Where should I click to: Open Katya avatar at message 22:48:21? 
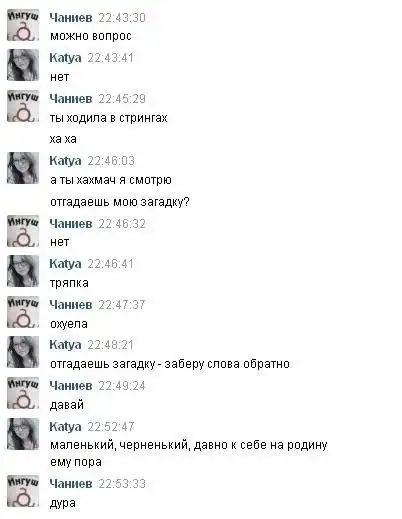pyautogui.click(x=23, y=352)
